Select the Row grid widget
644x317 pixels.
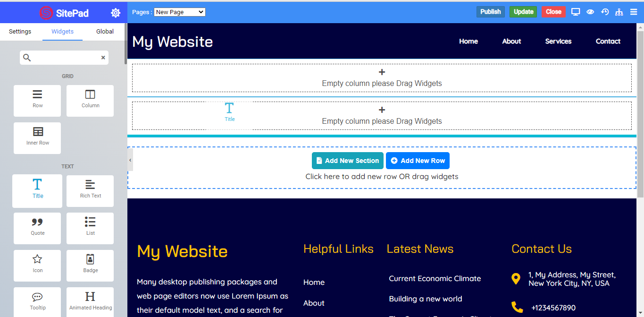pos(37,100)
